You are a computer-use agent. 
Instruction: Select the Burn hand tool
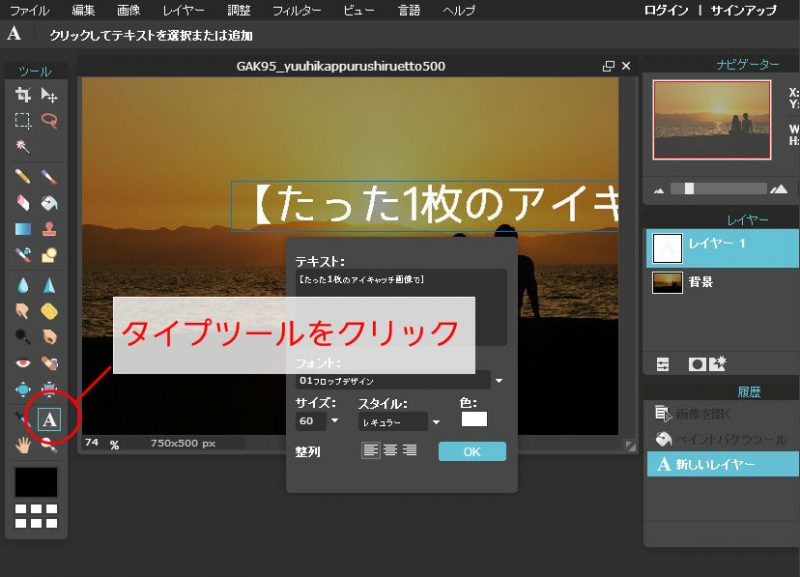click(x=49, y=337)
